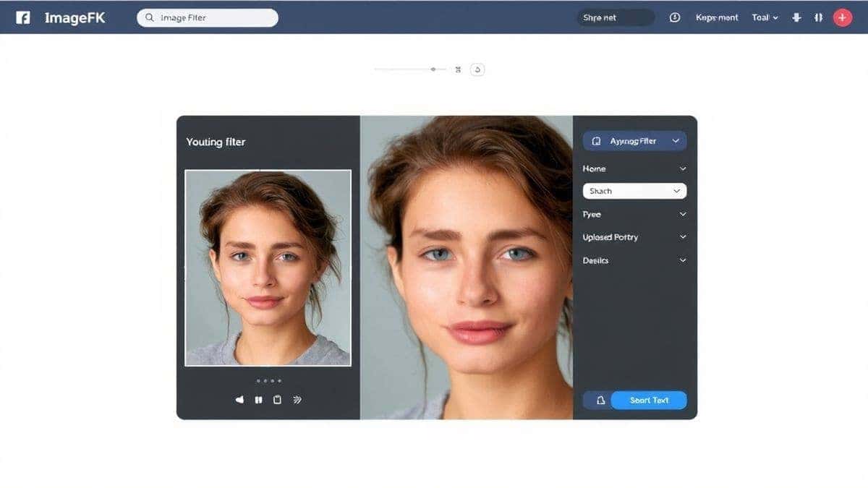This screenshot has height=488, width=868.
Task: Click the small grid icon beside slider
Action: [x=459, y=69]
